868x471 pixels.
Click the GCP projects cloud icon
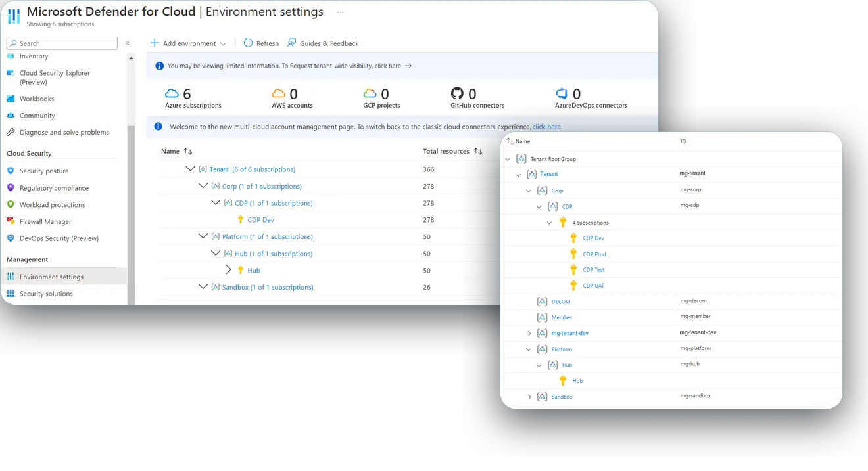370,93
